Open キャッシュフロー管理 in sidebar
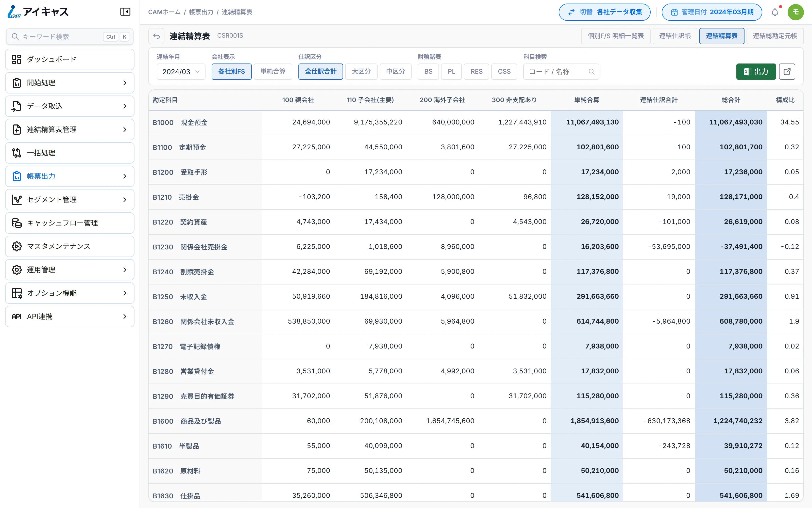 click(x=70, y=223)
